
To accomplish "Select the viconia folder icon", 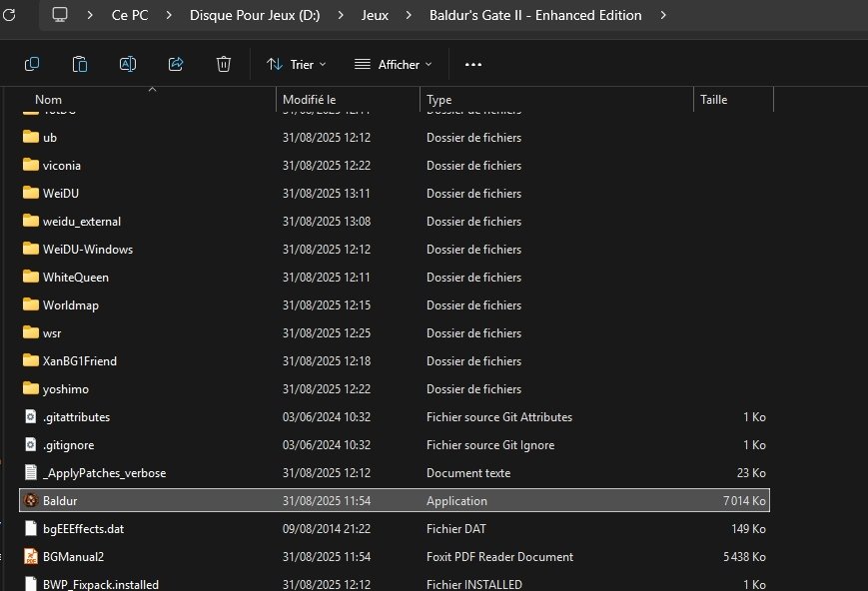I will [31, 165].
